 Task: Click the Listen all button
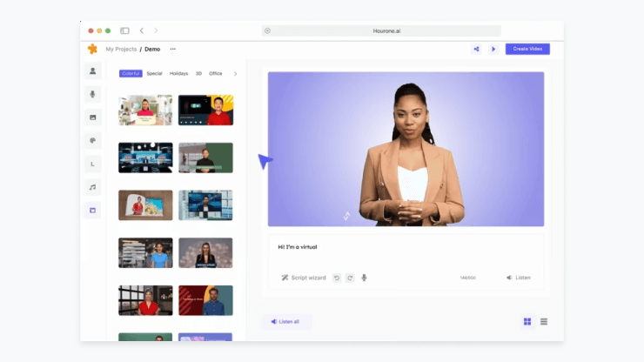coord(285,322)
